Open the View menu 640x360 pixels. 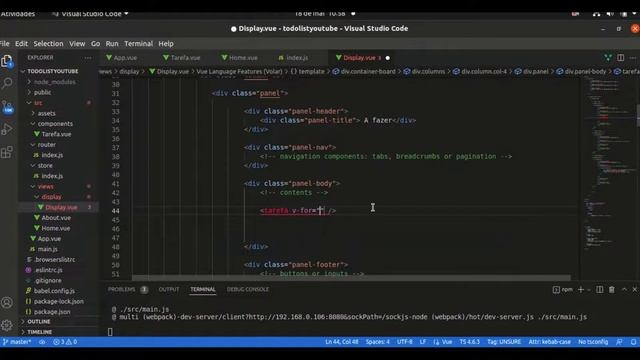77,44
